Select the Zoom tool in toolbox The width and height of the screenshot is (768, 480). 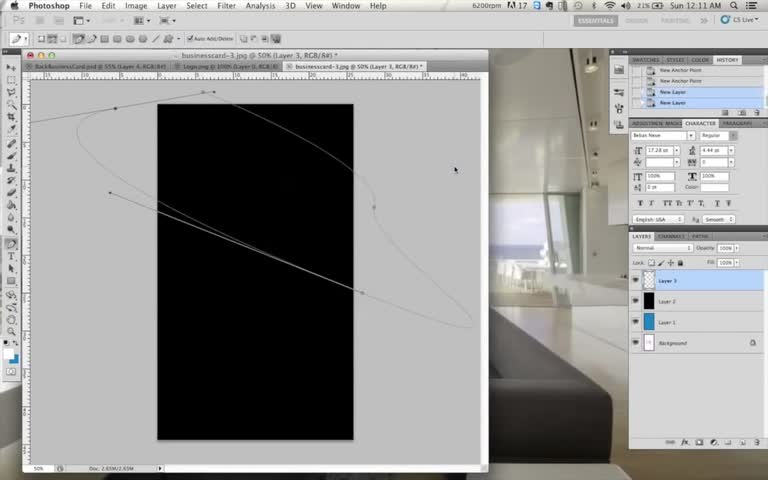[x=11, y=332]
